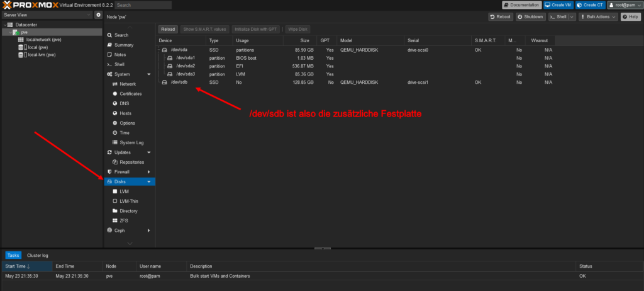This screenshot has width=644, height=291.
Task: Open DNS configuration
Action: pyautogui.click(x=124, y=103)
